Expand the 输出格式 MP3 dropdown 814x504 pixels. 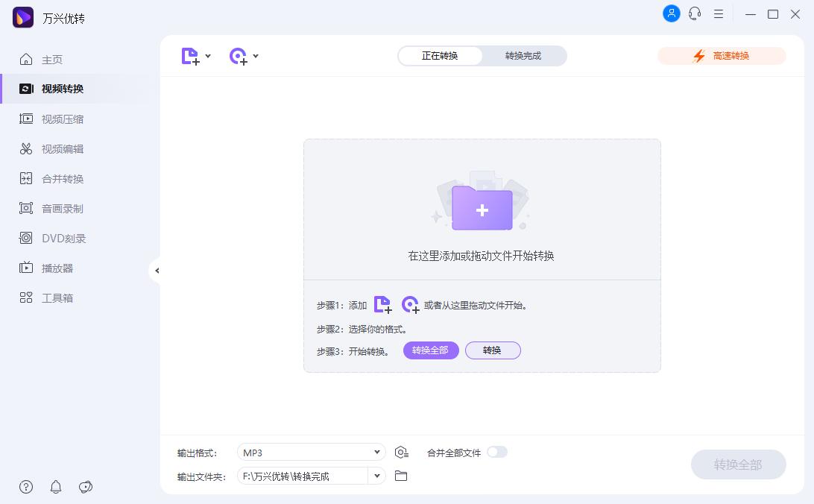376,452
